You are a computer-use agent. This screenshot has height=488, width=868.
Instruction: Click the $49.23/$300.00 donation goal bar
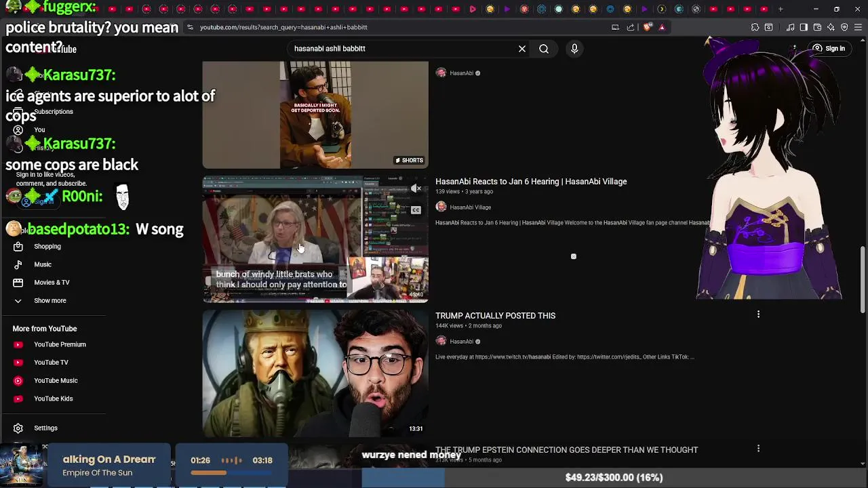click(x=614, y=477)
